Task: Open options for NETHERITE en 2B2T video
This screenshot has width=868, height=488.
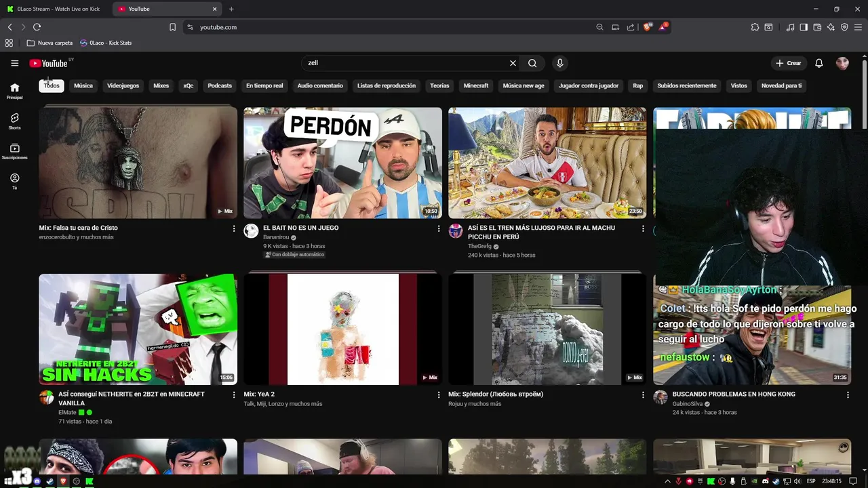Action: pos(234,394)
